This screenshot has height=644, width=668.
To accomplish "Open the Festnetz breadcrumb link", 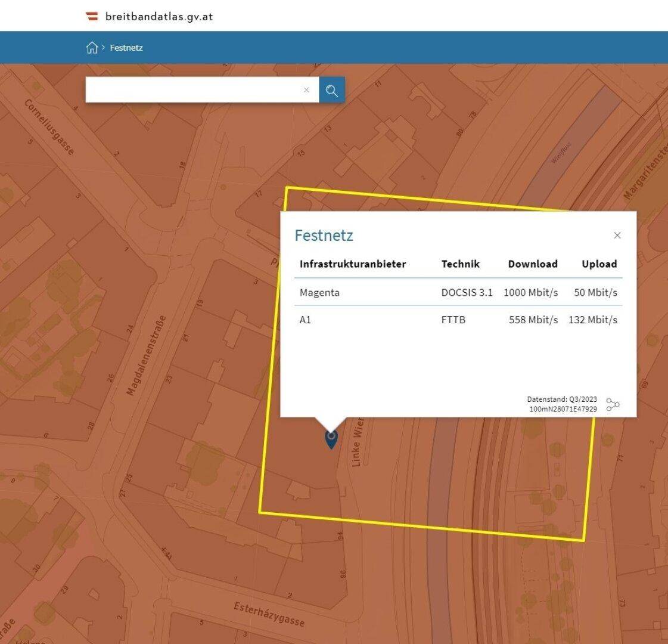I will click(x=126, y=48).
